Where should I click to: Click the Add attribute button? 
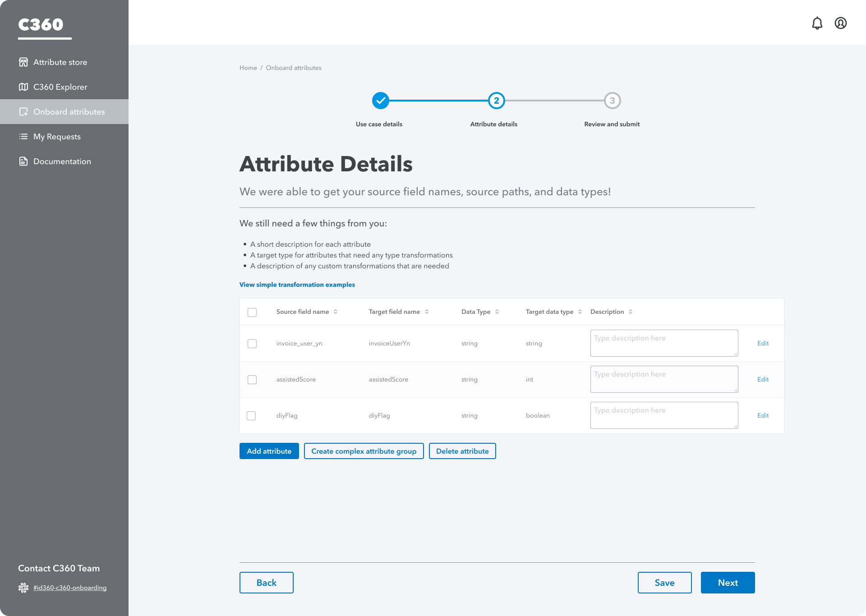click(x=269, y=451)
